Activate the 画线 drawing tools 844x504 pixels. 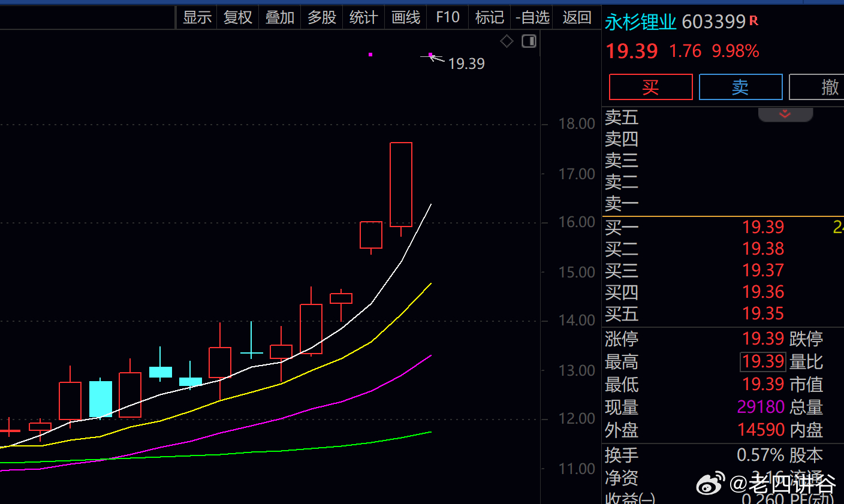406,17
